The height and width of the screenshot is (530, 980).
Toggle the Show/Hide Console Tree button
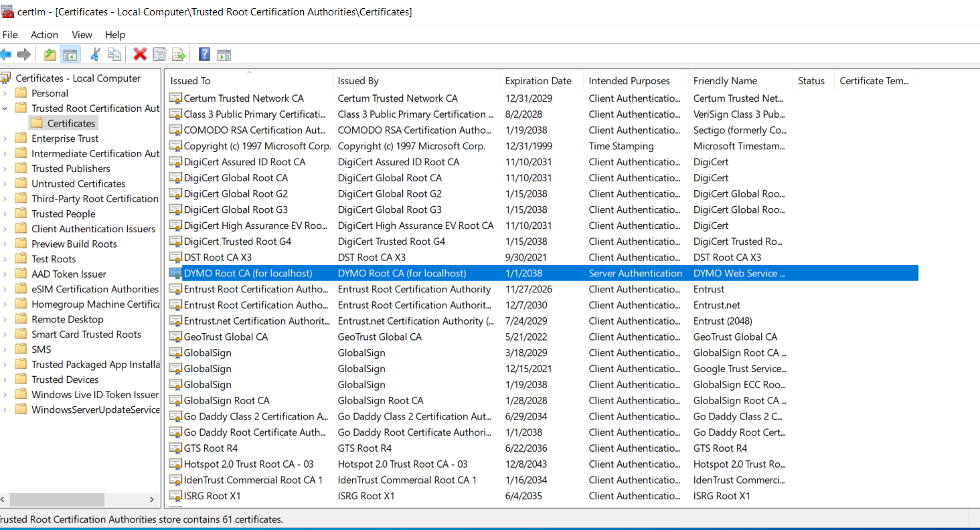click(70, 55)
